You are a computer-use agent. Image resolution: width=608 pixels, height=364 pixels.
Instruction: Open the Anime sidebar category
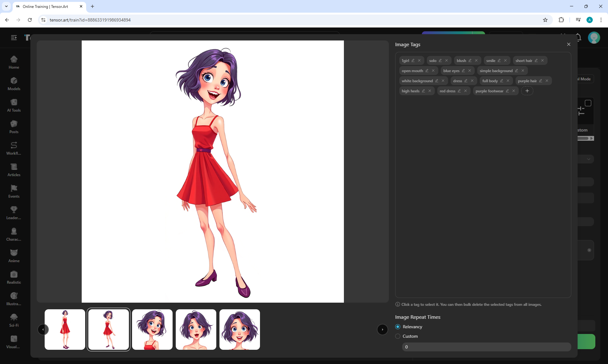[x=14, y=256]
